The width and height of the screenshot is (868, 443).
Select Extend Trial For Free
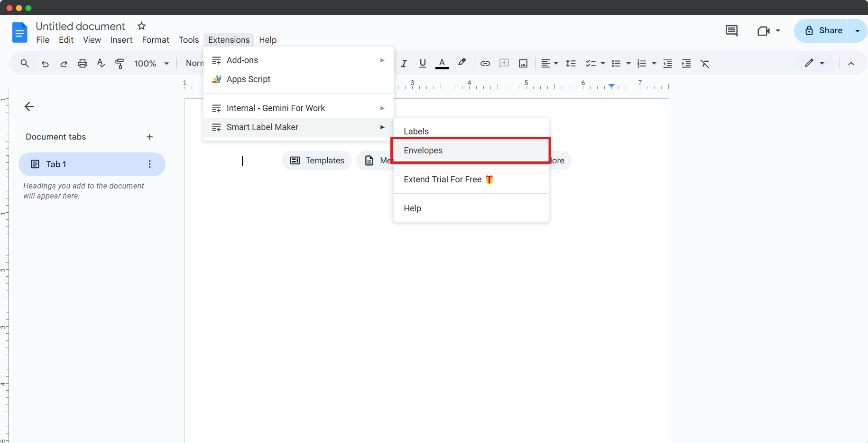471,179
